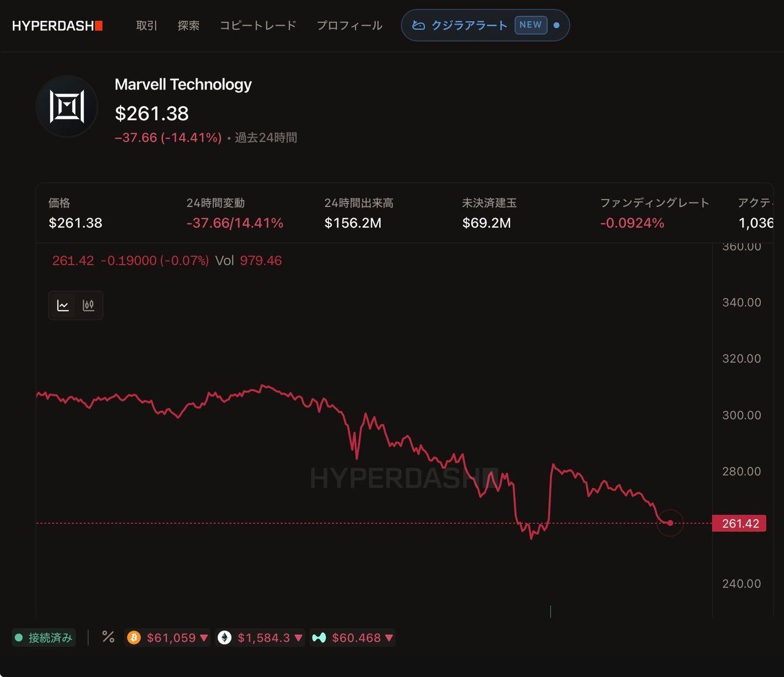This screenshot has height=677, width=784.
Task: Click the 300.00 price axis label
Action: point(742,415)
